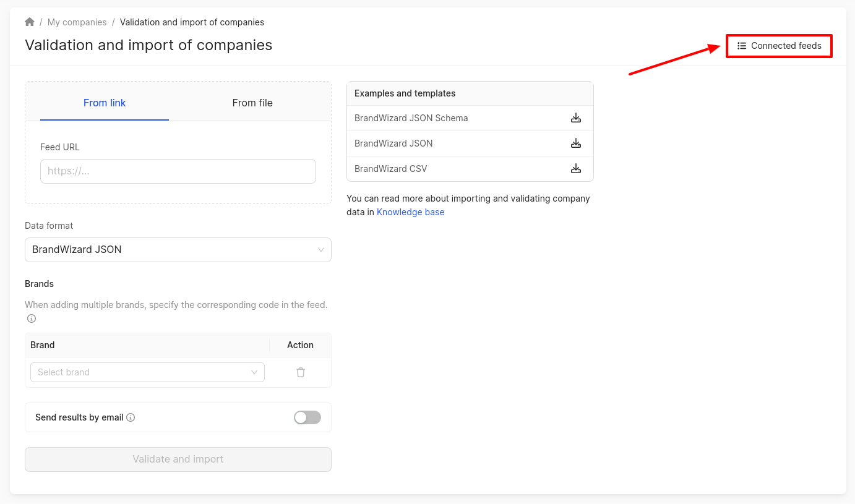The image size is (855, 504).
Task: Show info about Send results by email
Action: coord(131,417)
